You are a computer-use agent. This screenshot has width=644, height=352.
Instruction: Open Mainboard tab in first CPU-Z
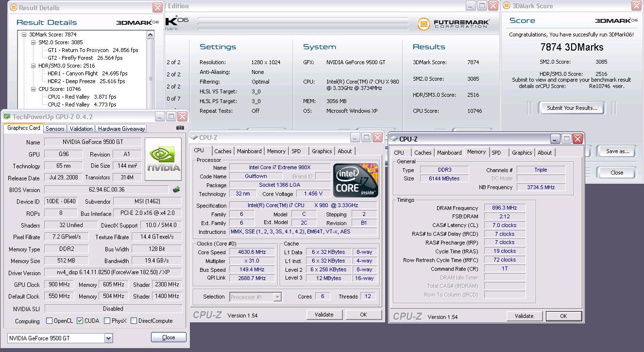click(x=249, y=151)
